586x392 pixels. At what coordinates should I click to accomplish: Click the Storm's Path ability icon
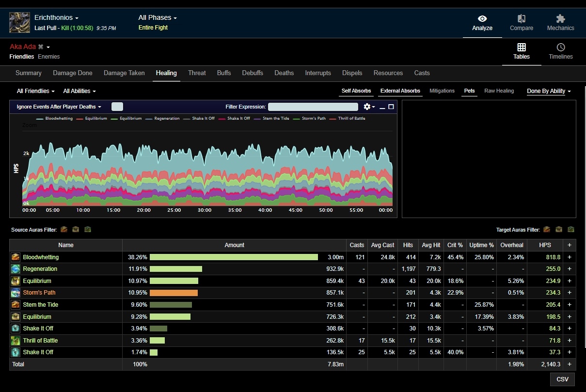pos(16,293)
